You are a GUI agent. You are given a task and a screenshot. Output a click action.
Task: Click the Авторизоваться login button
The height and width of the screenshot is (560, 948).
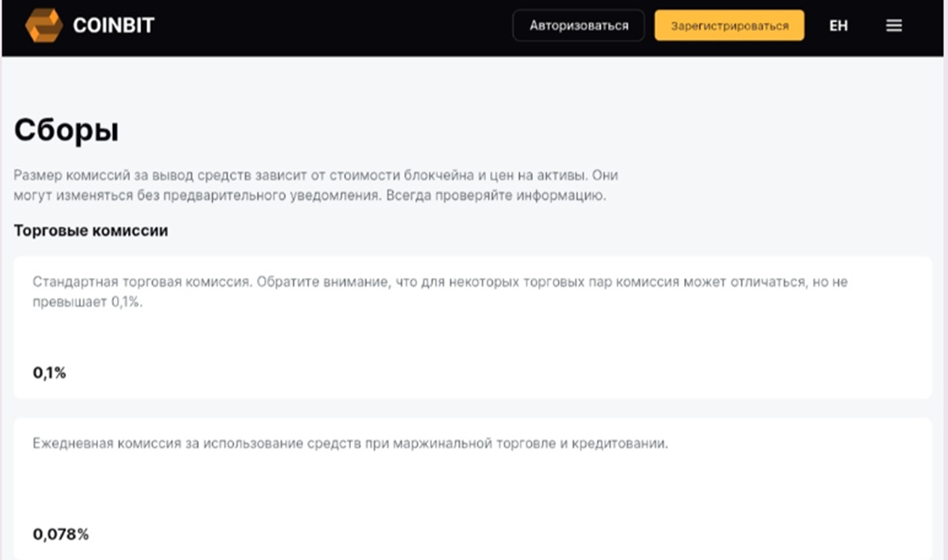coord(579,25)
